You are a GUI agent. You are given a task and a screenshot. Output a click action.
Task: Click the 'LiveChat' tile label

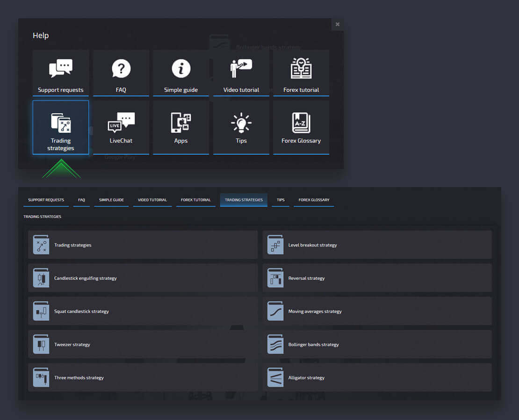(121, 141)
